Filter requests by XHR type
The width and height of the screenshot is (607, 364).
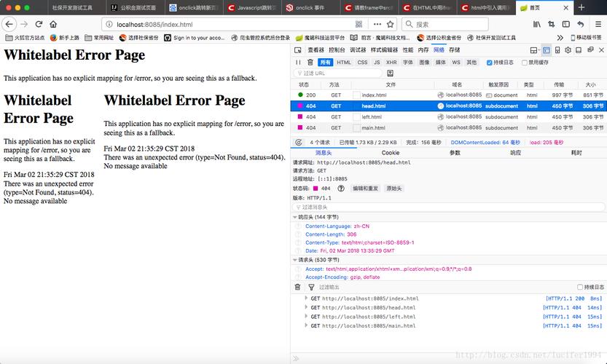coord(391,63)
